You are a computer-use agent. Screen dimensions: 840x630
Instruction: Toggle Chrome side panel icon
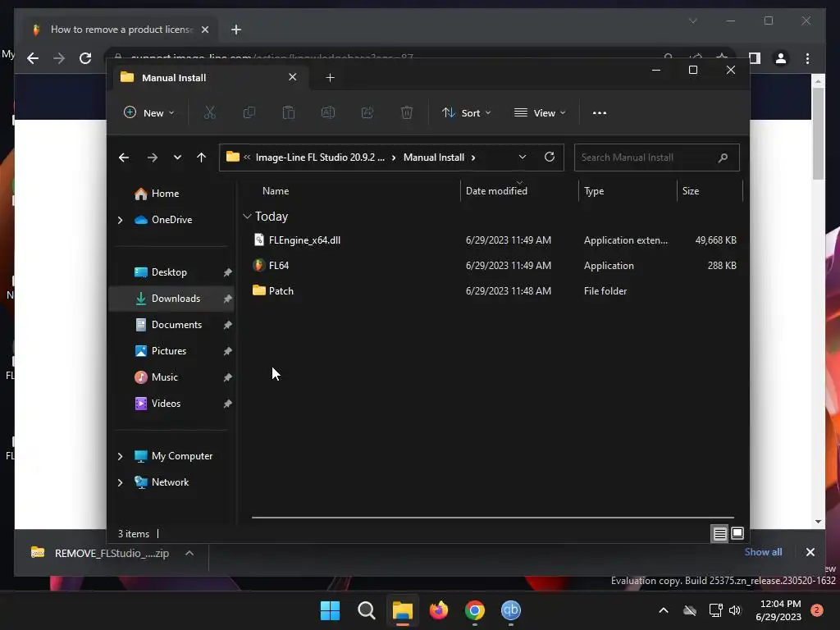pyautogui.click(x=755, y=58)
